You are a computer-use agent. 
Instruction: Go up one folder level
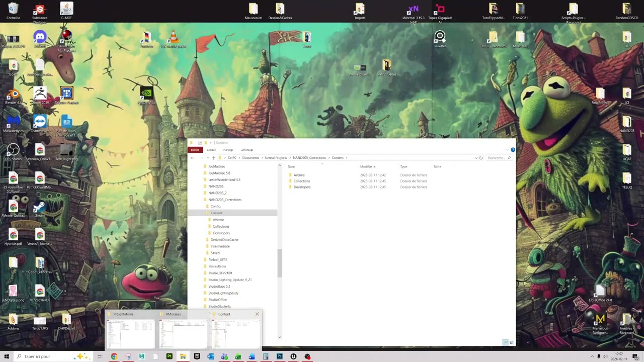[x=213, y=158]
